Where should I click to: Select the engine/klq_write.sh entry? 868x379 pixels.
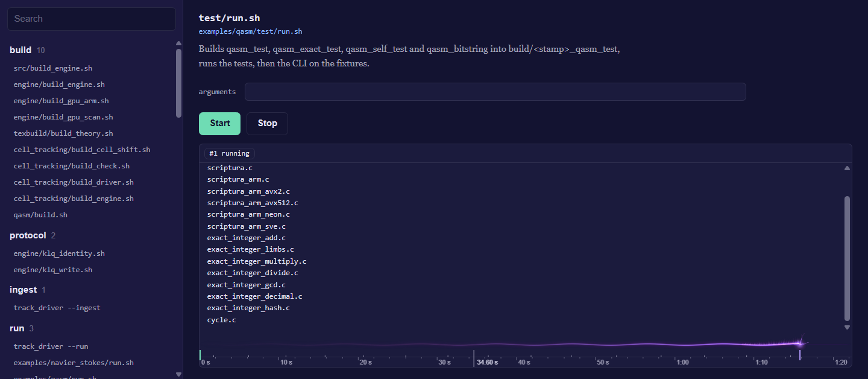(x=52, y=270)
